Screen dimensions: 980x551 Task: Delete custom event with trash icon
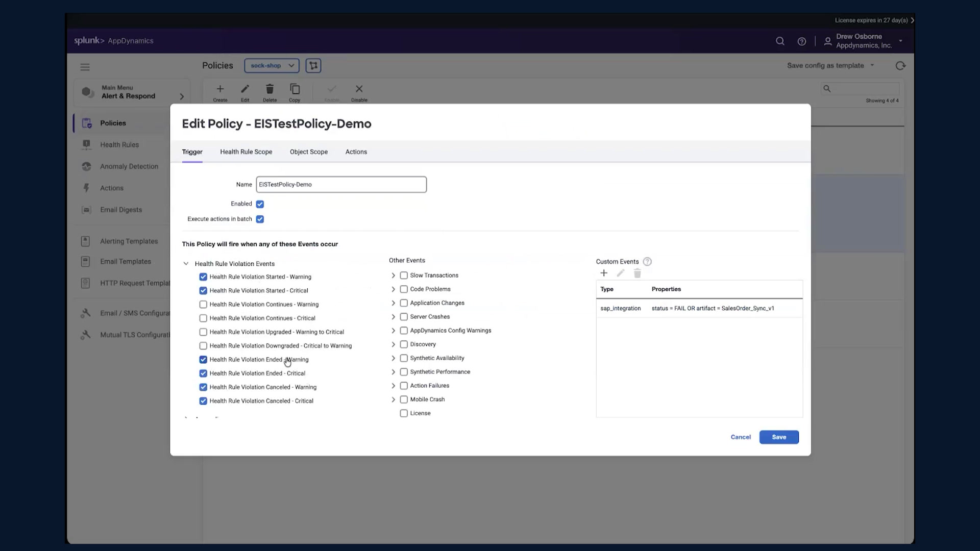[638, 273]
